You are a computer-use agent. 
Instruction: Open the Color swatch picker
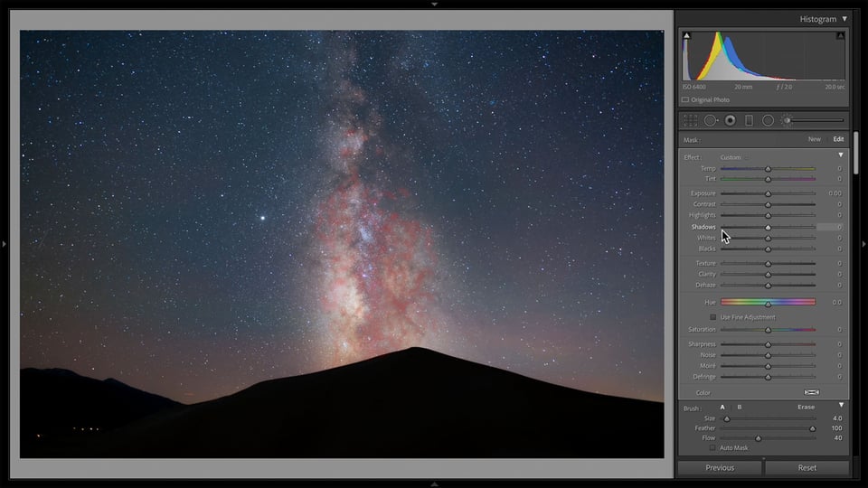click(x=812, y=392)
